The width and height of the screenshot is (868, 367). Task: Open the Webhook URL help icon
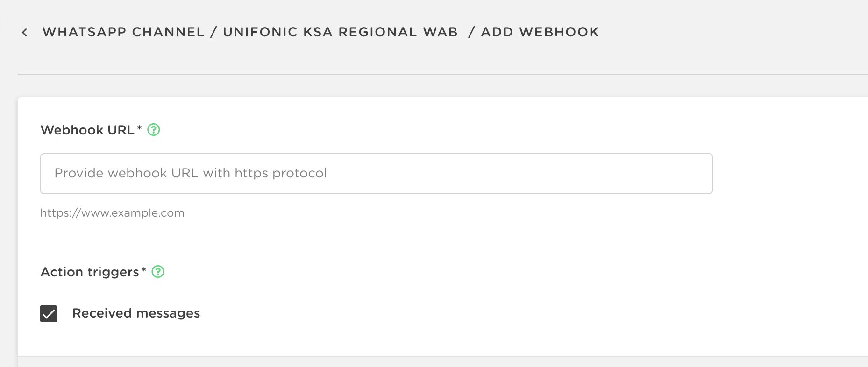[154, 130]
